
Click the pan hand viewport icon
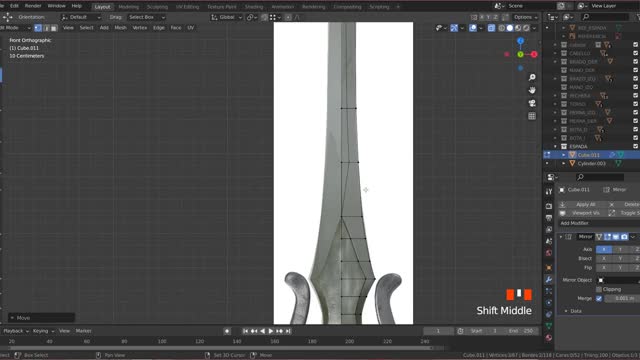(532, 90)
